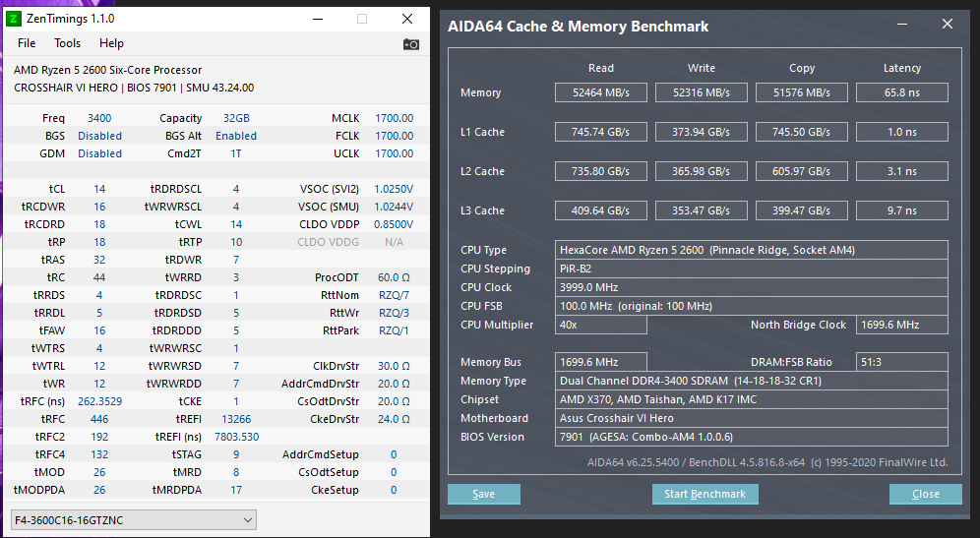
Task: Click the ProcODT value 60.0 Ω
Action: click(394, 277)
